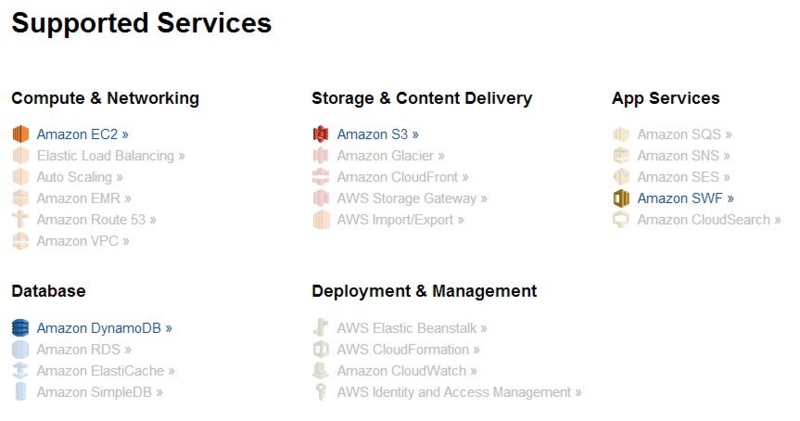
Task: Click the AWS Storage Gateway link
Action: [x=412, y=198]
